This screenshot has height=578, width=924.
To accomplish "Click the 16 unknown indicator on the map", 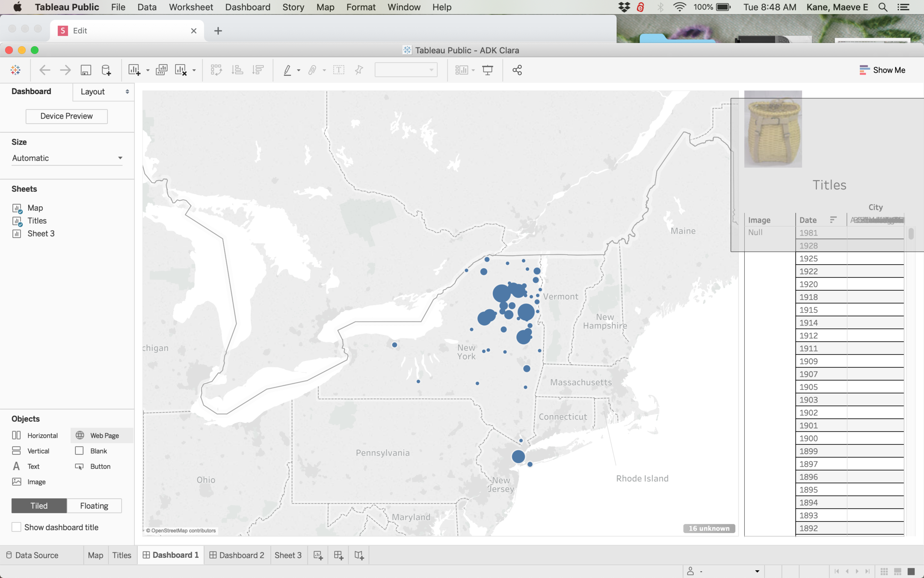I will (709, 528).
